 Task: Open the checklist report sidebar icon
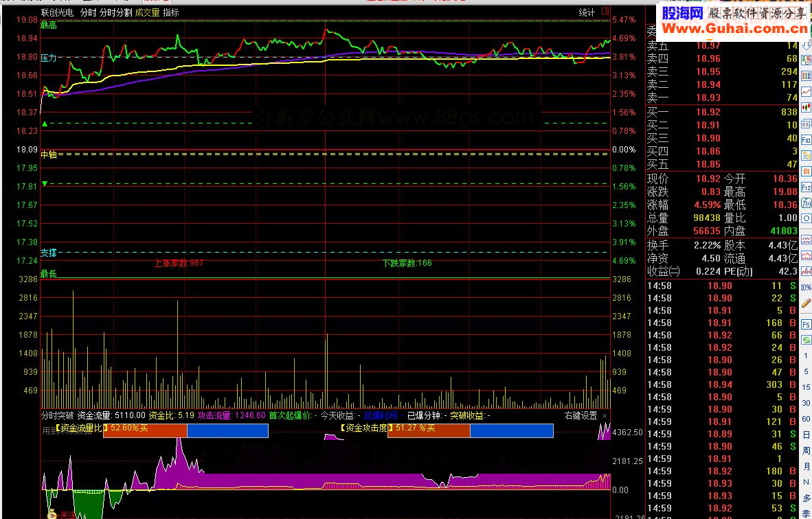806,60
